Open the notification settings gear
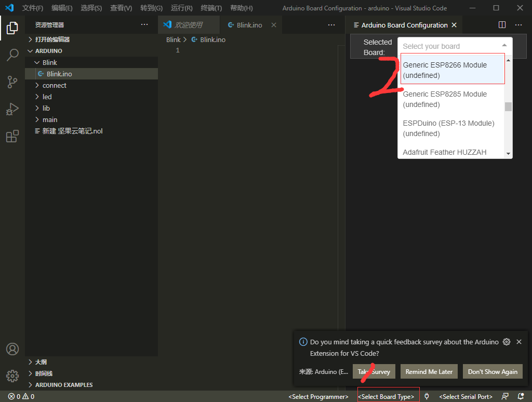Screen dimensions: 532x402 click(507, 342)
